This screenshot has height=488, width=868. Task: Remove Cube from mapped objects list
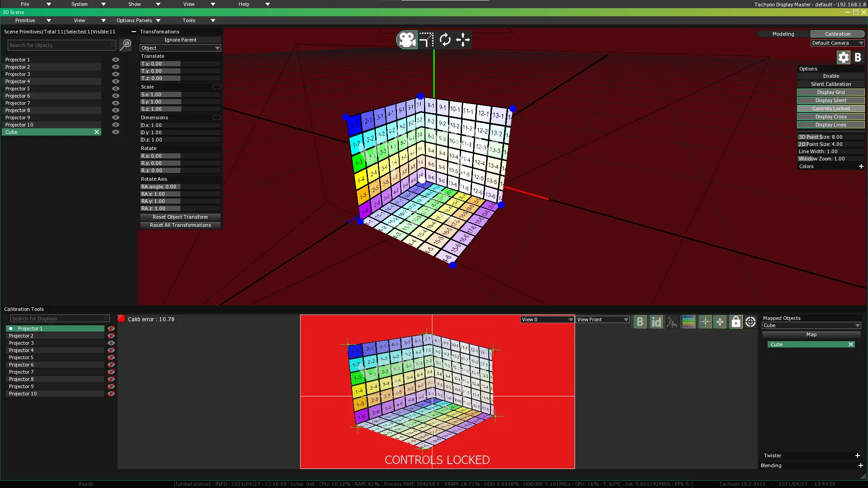click(850, 344)
